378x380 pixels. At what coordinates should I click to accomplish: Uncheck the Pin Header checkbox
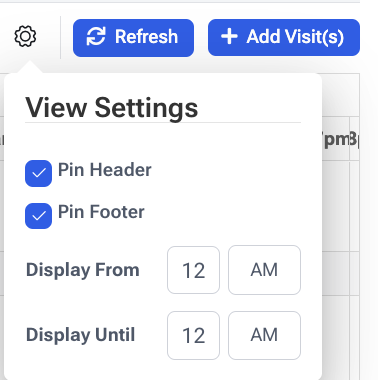coord(39,173)
